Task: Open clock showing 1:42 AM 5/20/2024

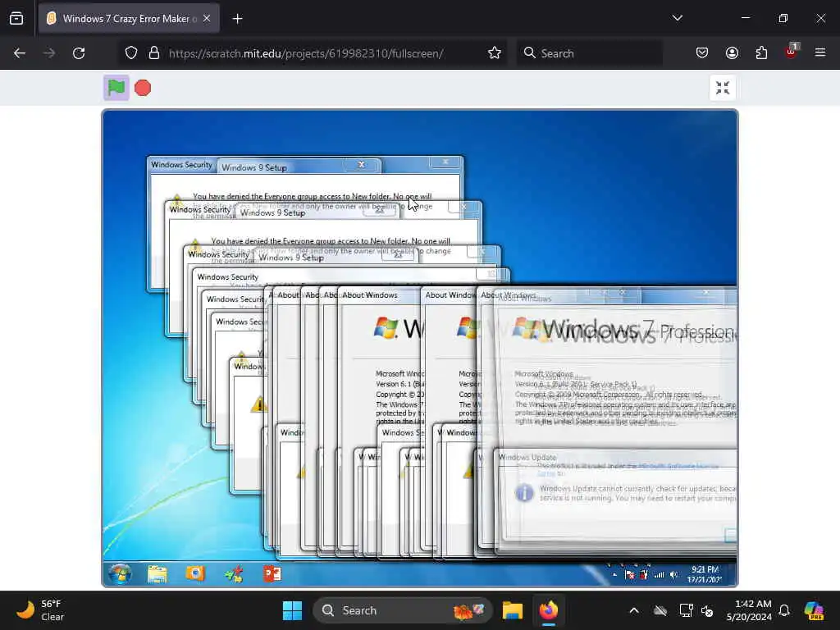Action: click(749, 610)
